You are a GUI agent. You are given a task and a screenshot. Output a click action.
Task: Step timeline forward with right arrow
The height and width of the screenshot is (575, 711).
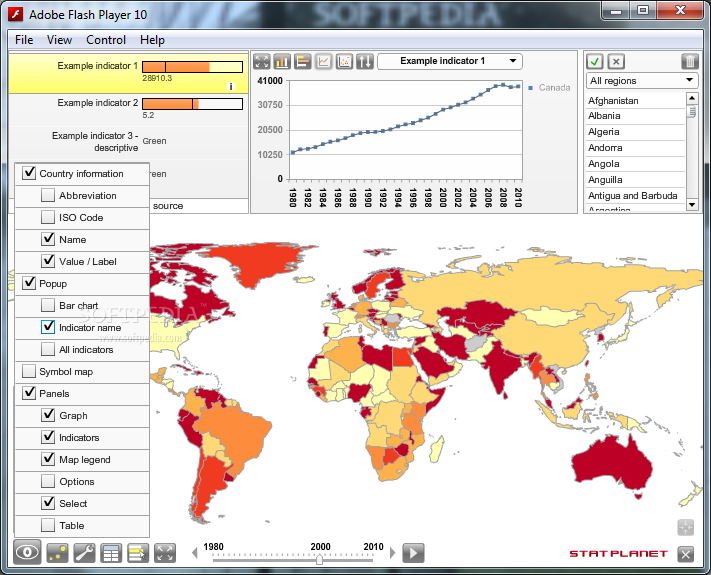click(393, 553)
